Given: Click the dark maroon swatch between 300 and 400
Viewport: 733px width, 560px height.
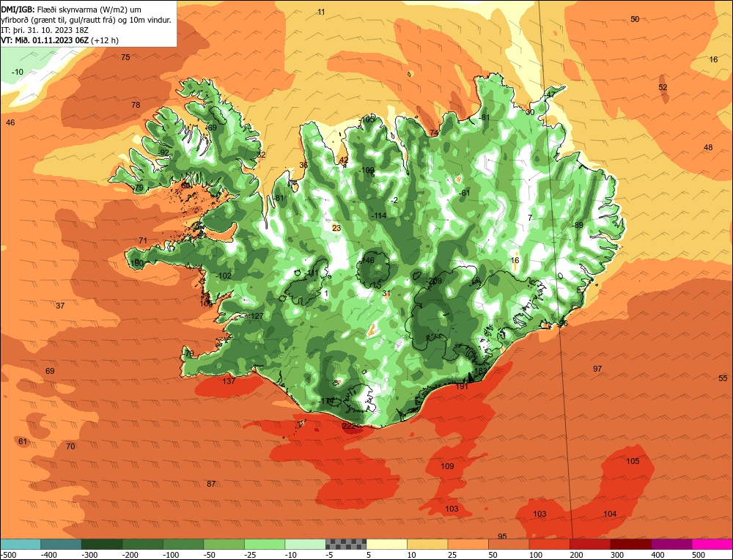Looking at the screenshot, I should coord(630,544).
